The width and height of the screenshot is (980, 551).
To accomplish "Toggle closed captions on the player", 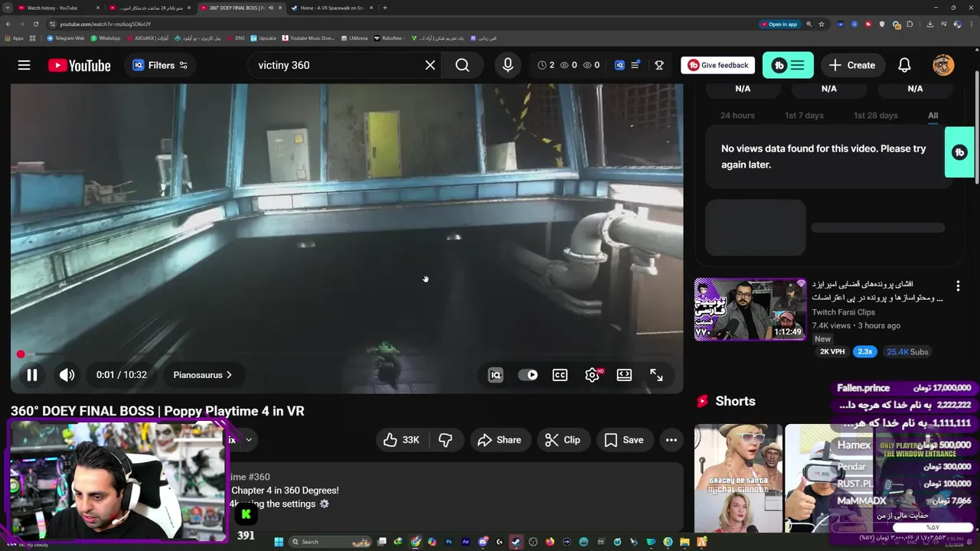I will point(560,375).
